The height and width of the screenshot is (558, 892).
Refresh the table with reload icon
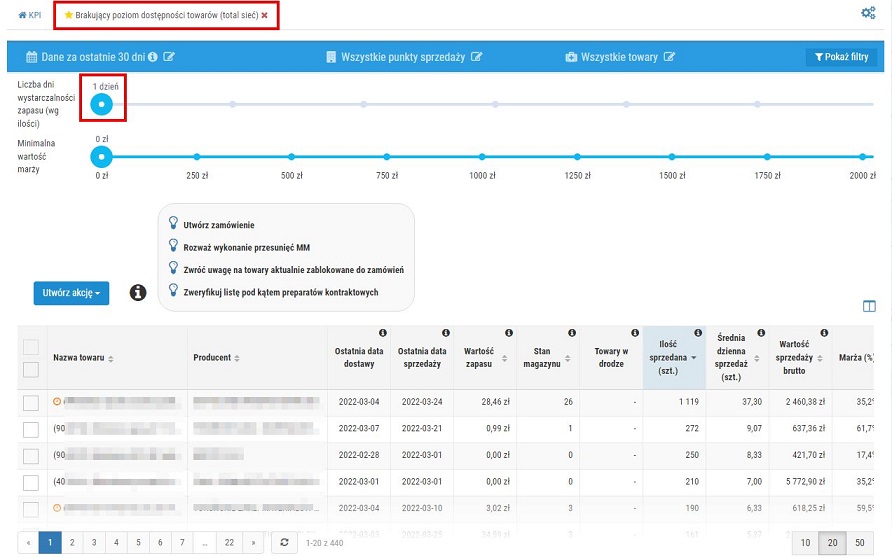pos(284,543)
